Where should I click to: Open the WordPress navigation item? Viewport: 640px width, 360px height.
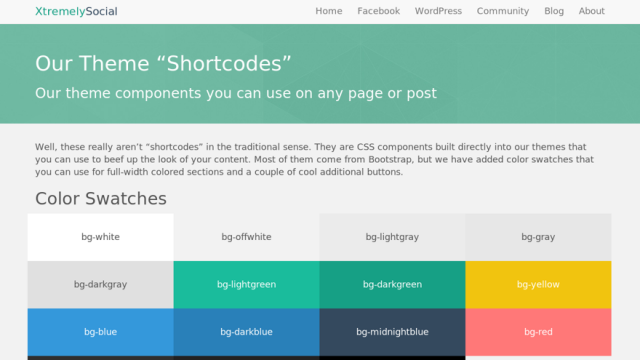(x=438, y=11)
